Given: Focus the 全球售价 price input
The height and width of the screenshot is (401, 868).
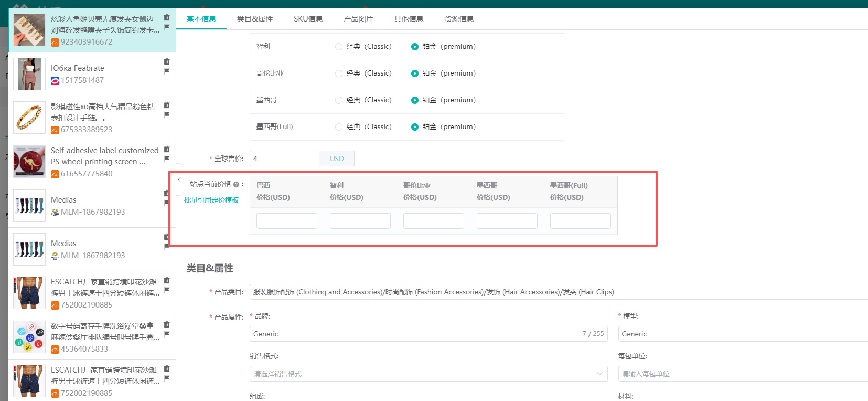Looking at the screenshot, I should point(285,159).
